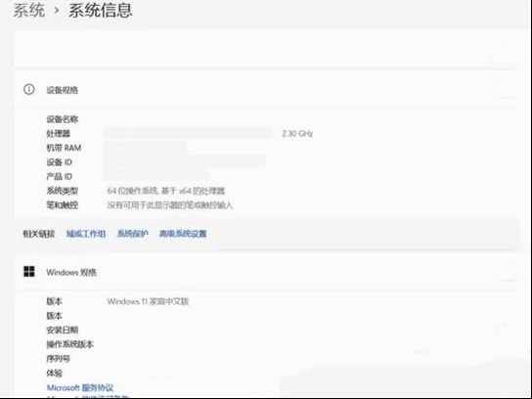532x399 pixels.
Task: Open the Microsoft 服务协议 link
Action: coord(80,387)
